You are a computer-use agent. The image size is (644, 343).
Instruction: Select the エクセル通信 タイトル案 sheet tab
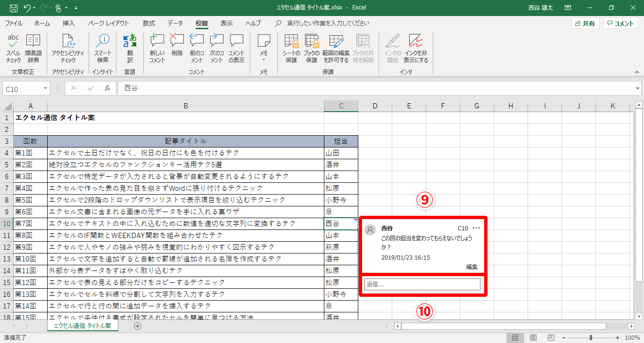[x=83, y=326]
